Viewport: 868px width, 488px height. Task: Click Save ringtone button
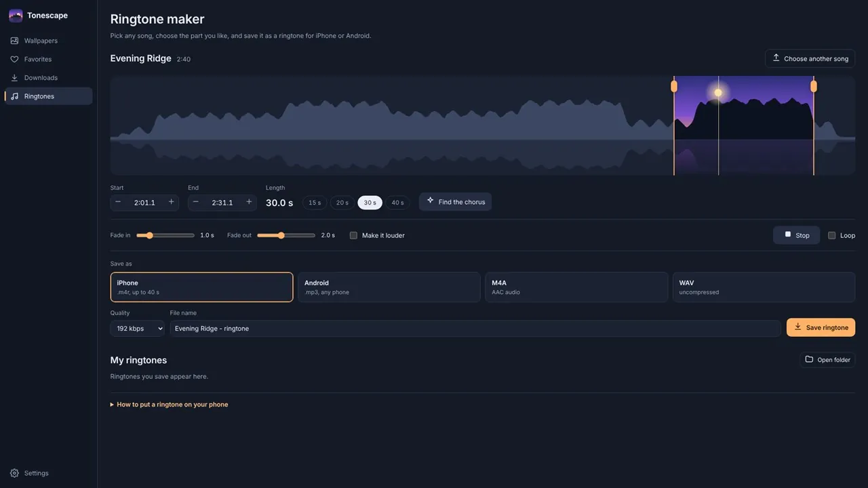point(821,327)
